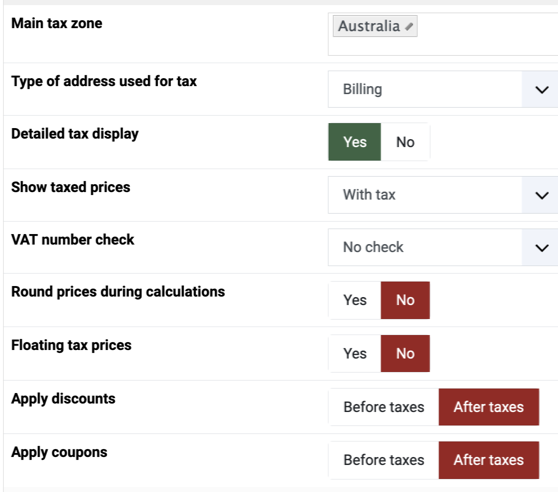Image resolution: width=559 pixels, height=492 pixels.
Task: Select the Billing address type combo box
Action: [x=443, y=89]
